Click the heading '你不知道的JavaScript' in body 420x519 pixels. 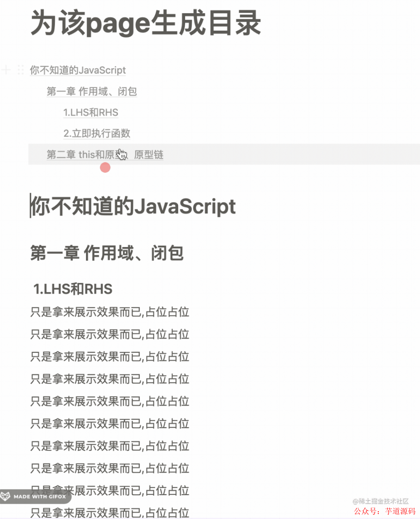133,206
